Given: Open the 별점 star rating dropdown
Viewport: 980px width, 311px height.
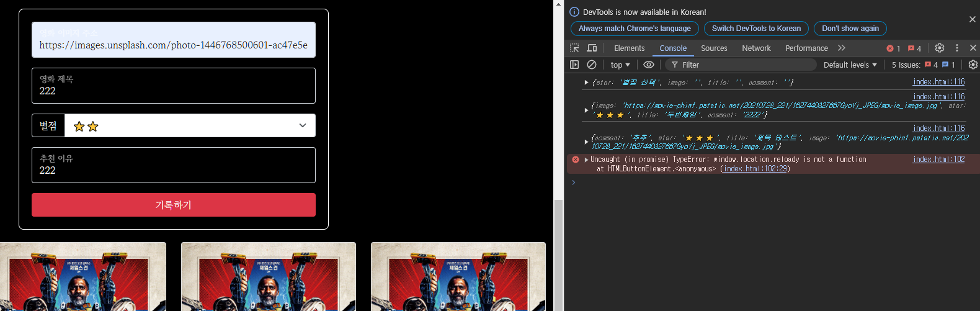Looking at the screenshot, I should 190,125.
